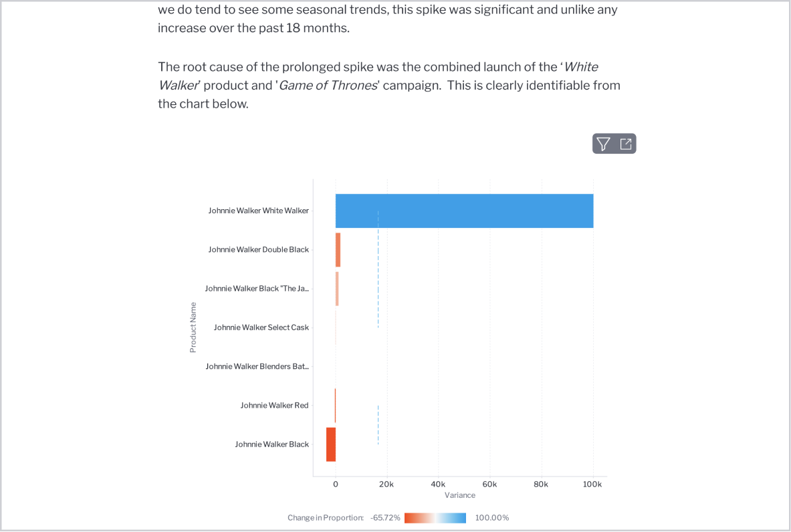Viewport: 791px width, 532px height.
Task: Click the 100k tick on Variance axis
Action: (x=592, y=484)
